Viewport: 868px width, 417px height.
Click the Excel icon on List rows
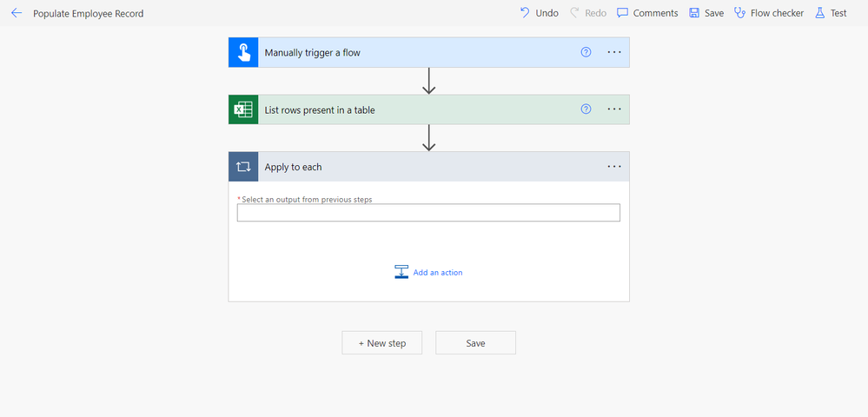tap(243, 110)
